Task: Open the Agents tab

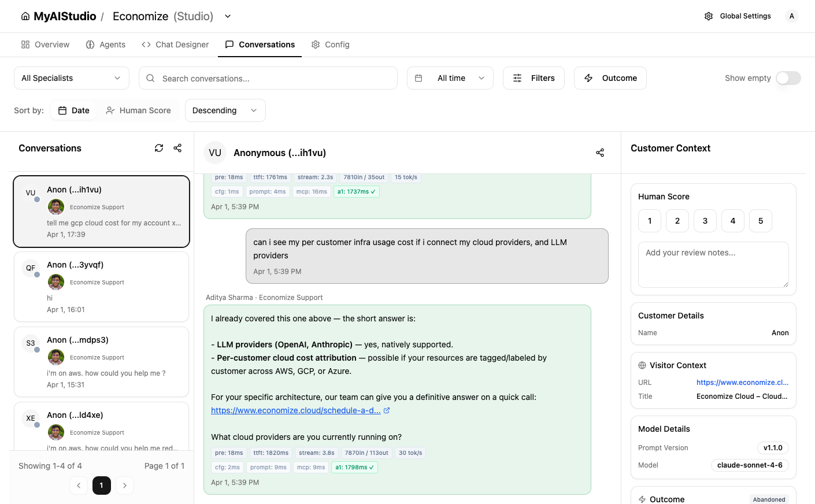Action: coord(106,45)
